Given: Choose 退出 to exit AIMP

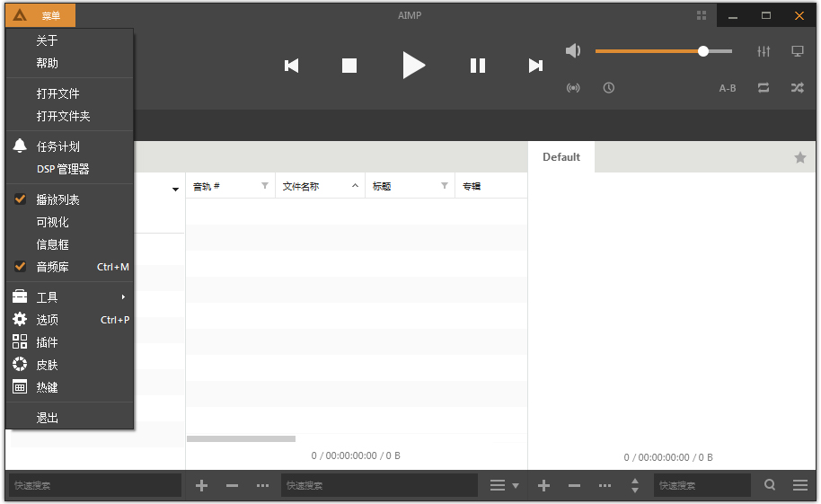Looking at the screenshot, I should click(47, 418).
